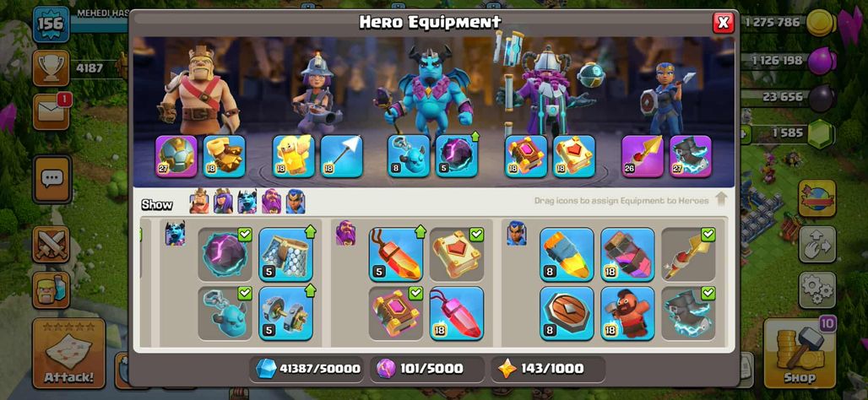Select the Archer Queen's arrow equipment slot
Image resolution: width=868 pixels, height=400 pixels.
pos(342,156)
